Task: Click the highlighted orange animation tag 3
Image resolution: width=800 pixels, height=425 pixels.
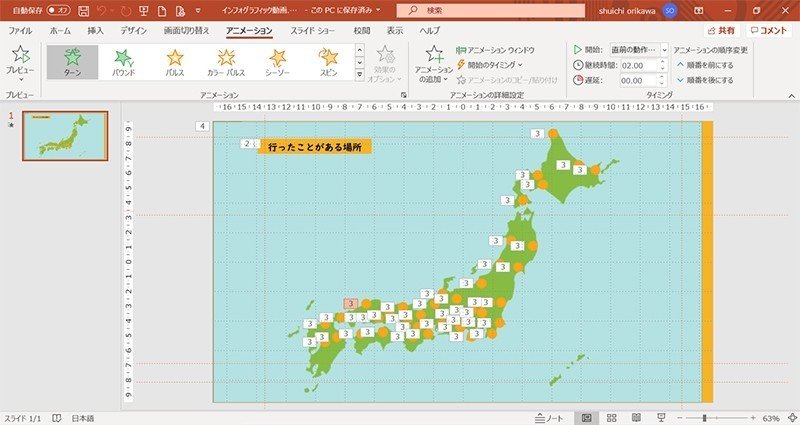Action: (351, 304)
